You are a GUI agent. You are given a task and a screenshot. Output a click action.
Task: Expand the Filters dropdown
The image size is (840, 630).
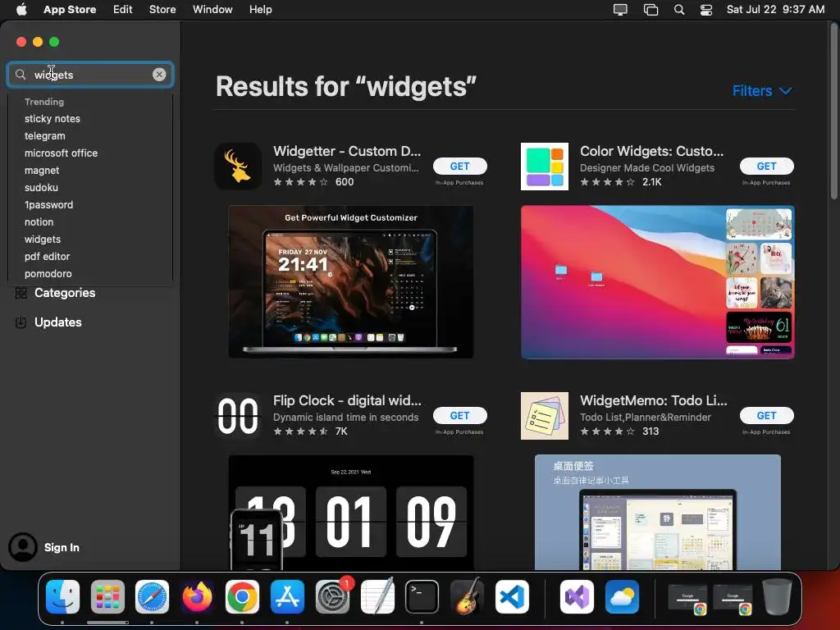[x=762, y=90]
